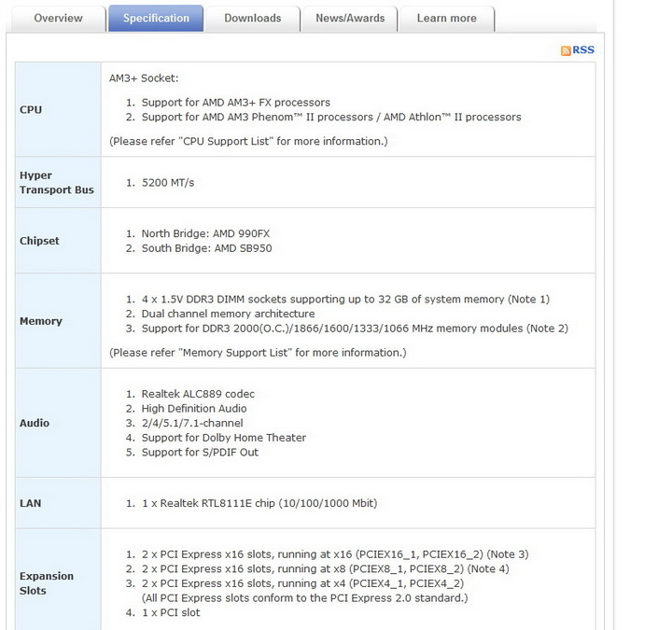This screenshot has height=630, width=672.
Task: Switch to the Overview tab
Action: click(x=58, y=19)
